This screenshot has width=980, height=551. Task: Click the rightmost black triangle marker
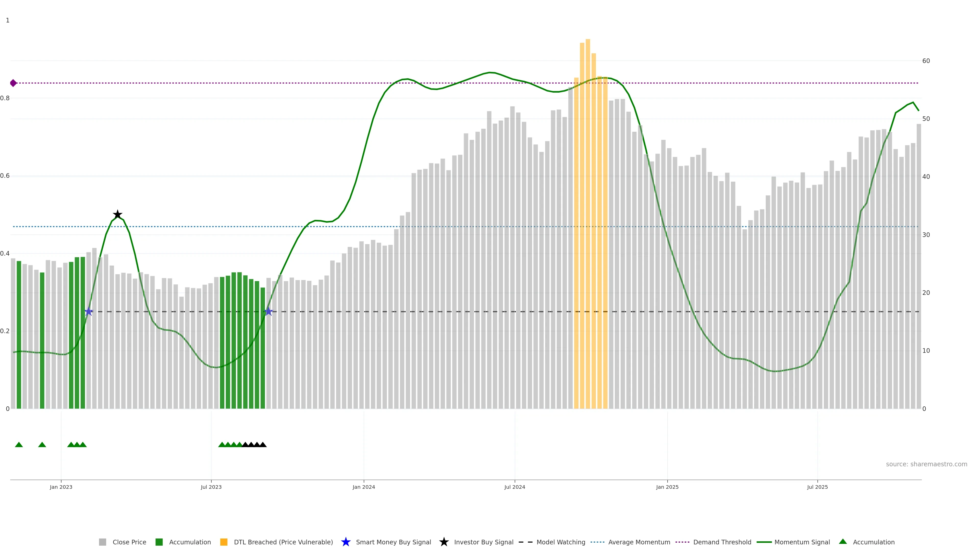click(263, 445)
